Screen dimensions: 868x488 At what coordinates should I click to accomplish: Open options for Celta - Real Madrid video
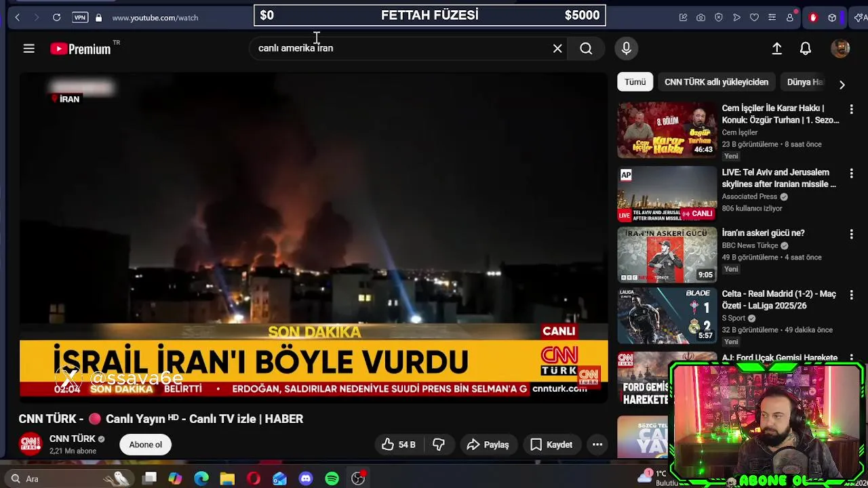(851, 295)
